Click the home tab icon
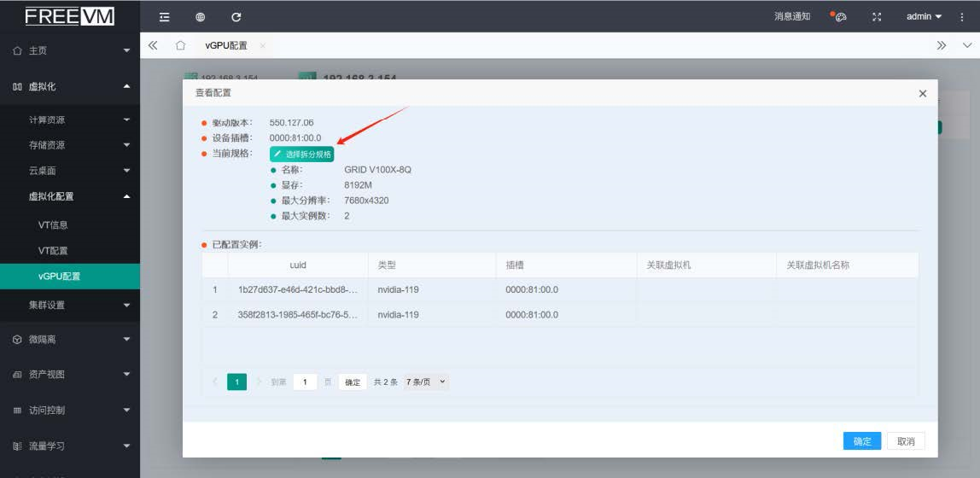The width and height of the screenshot is (980, 478). click(180, 45)
